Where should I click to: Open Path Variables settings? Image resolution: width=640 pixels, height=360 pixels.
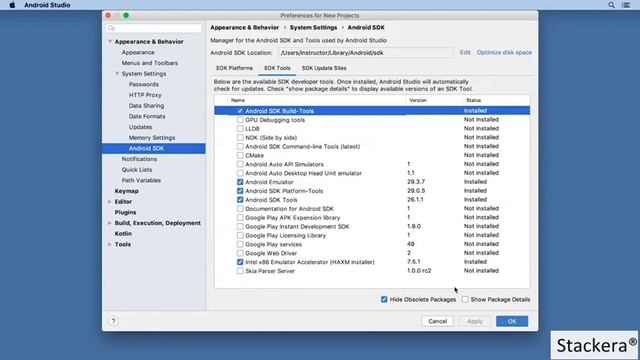click(x=141, y=180)
